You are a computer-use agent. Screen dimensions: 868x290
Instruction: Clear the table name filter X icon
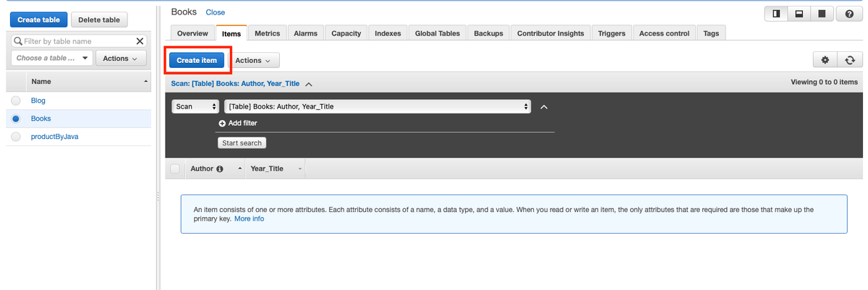click(x=140, y=41)
